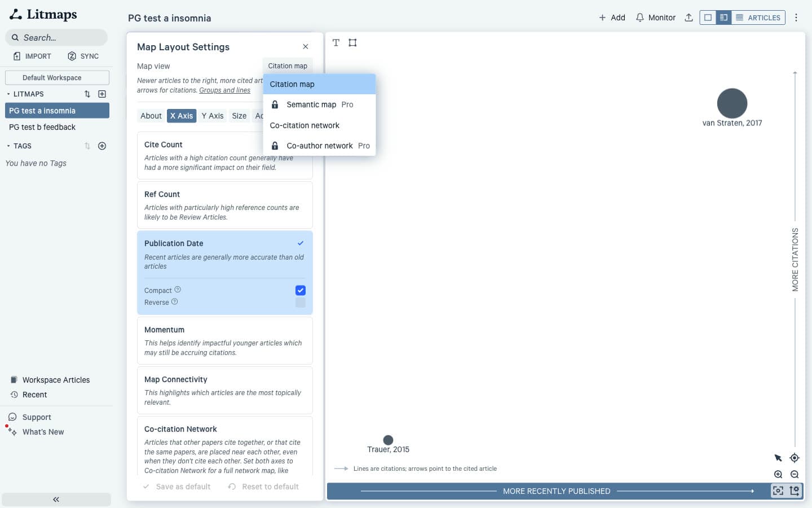The width and height of the screenshot is (812, 508).
Task: Add a new tag with plus icon
Action: pyautogui.click(x=102, y=146)
